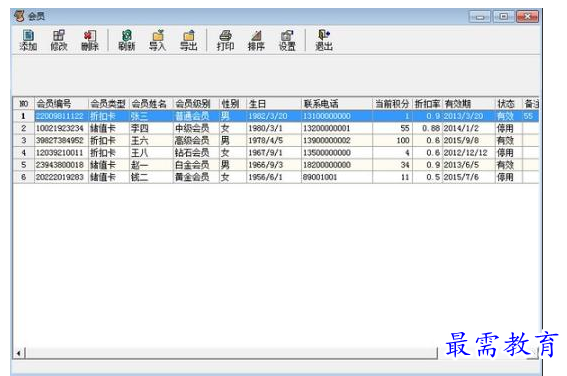This screenshot has height=376, width=567.
Task: Click the expiry cell 2014/1/2
Action: coord(468,128)
